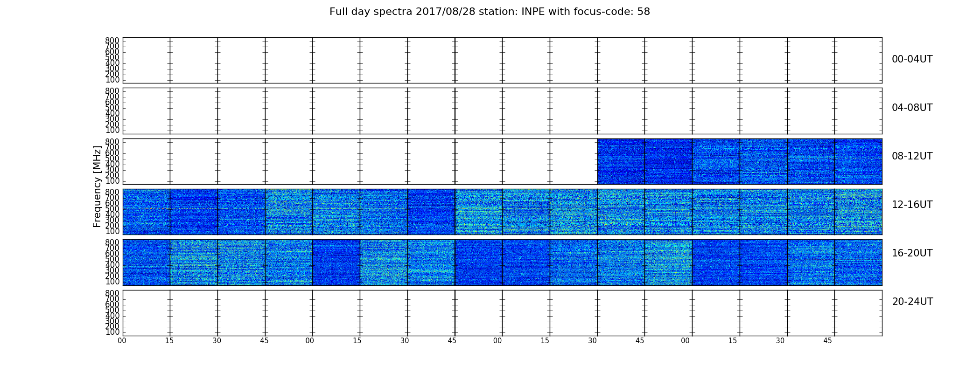Image resolution: width=980 pixels, height=373 pixels.
Task: Click the "12-16UT" row label
Action: coord(912,205)
